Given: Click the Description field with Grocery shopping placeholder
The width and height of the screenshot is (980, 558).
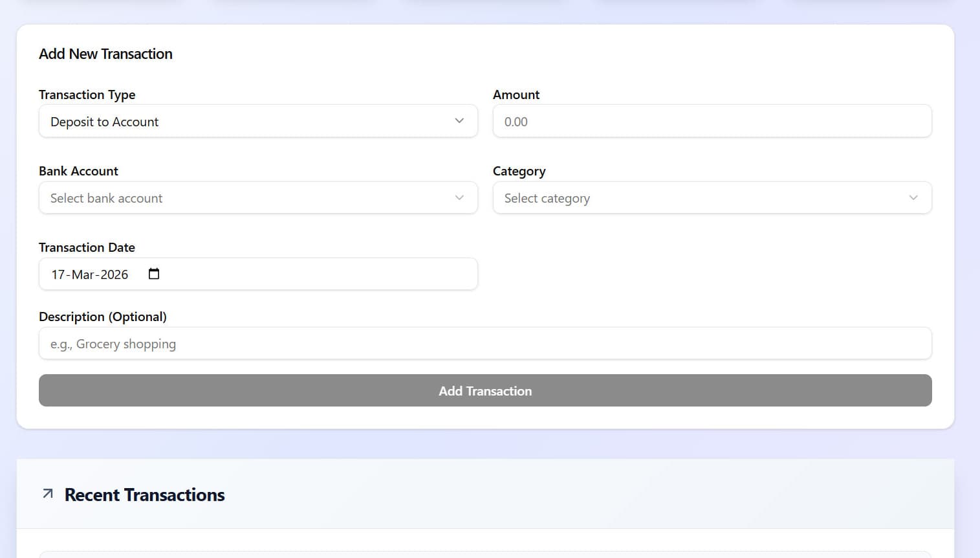Looking at the screenshot, I should 485,344.
